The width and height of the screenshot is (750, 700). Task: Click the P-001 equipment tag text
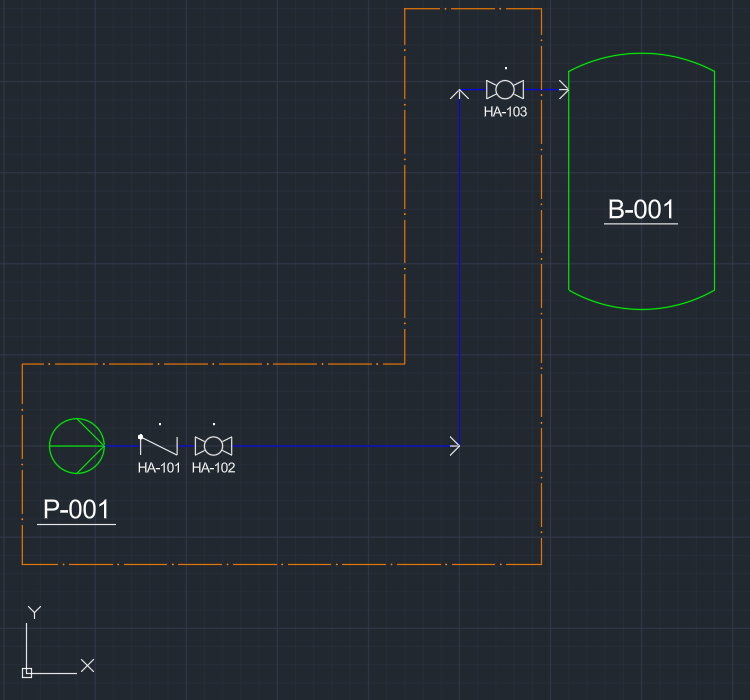click(76, 510)
